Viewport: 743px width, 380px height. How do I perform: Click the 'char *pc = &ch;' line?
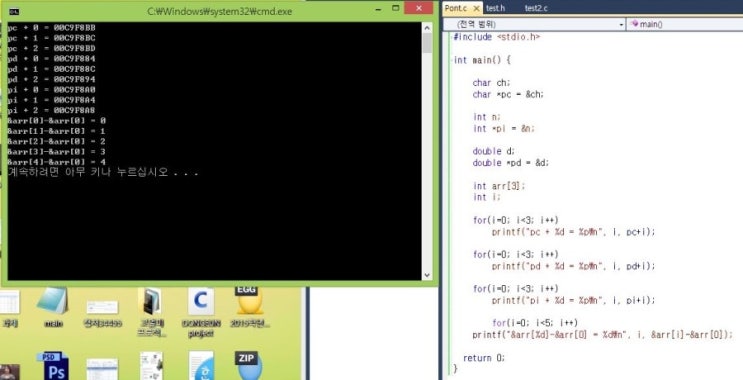coord(508,94)
